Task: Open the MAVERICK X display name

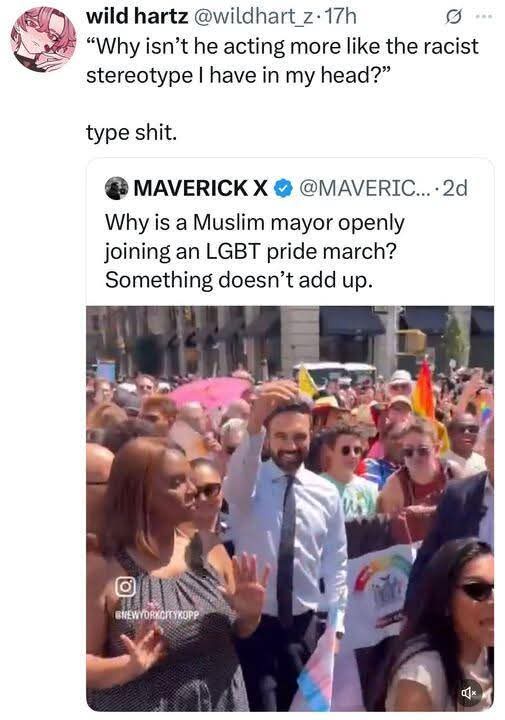Action: pos(201,188)
